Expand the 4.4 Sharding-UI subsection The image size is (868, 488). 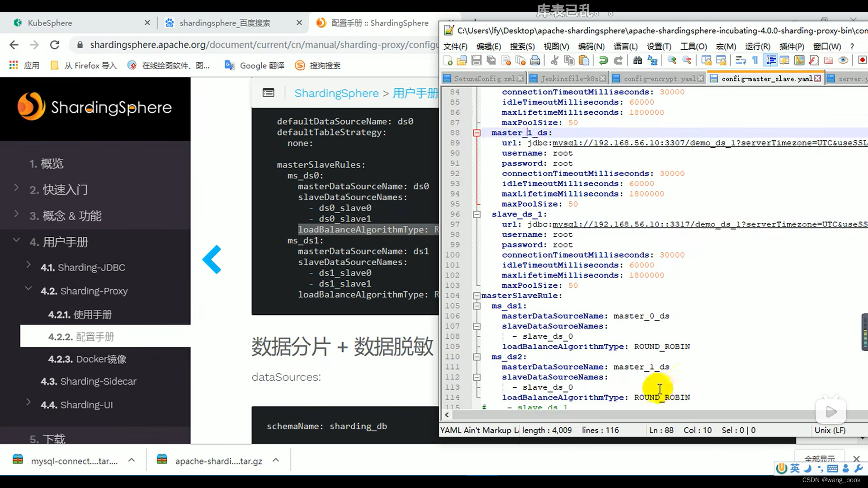(28, 402)
